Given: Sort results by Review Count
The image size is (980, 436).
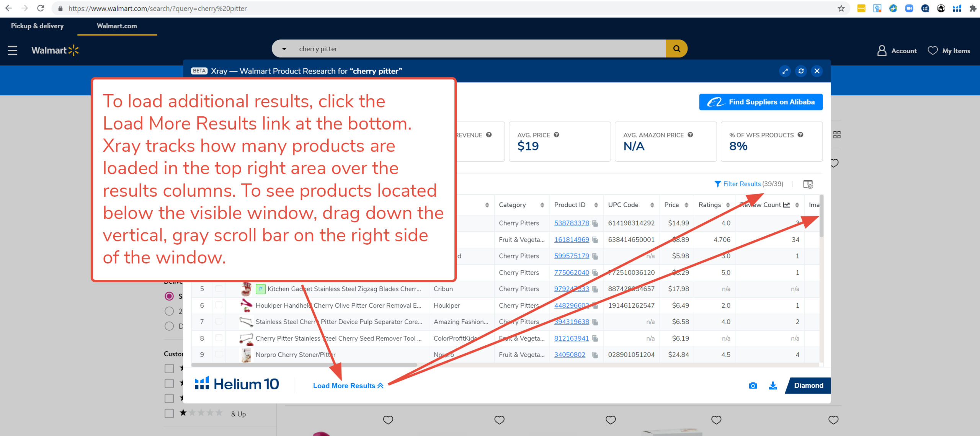Looking at the screenshot, I should click(797, 205).
